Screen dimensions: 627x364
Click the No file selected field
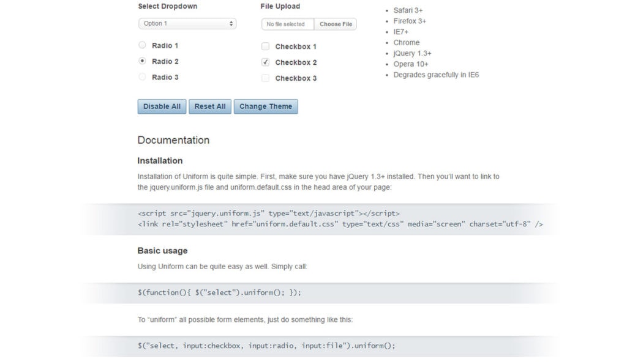pos(286,24)
